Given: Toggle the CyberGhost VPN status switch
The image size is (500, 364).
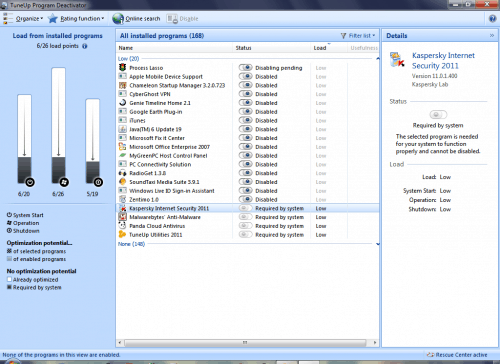Looking at the screenshot, I should tap(246, 94).
